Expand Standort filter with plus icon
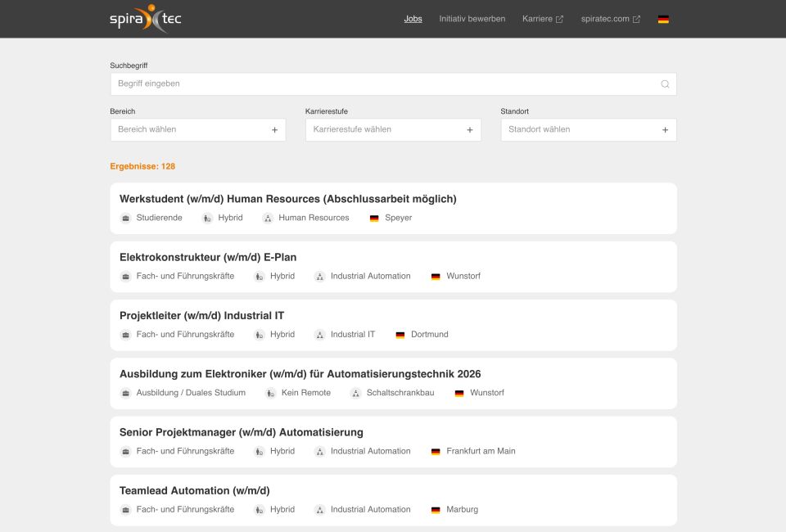 (665, 130)
